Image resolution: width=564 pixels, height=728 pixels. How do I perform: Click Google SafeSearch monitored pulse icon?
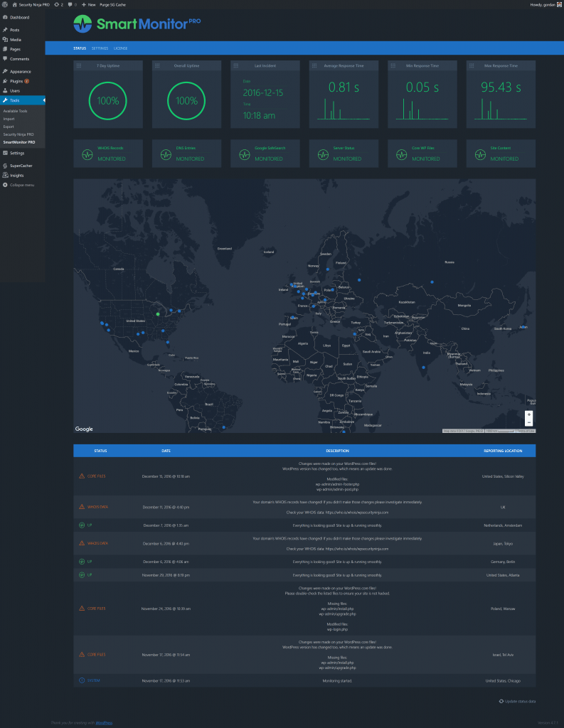point(245,154)
